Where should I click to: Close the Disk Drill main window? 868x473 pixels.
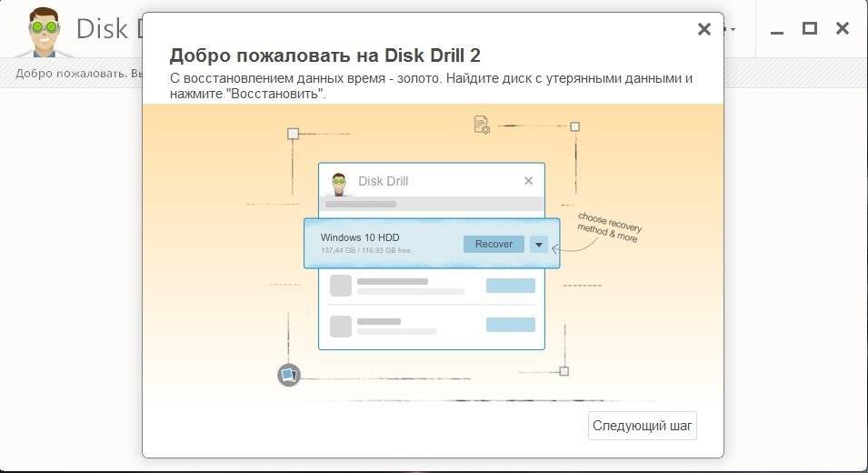(843, 27)
